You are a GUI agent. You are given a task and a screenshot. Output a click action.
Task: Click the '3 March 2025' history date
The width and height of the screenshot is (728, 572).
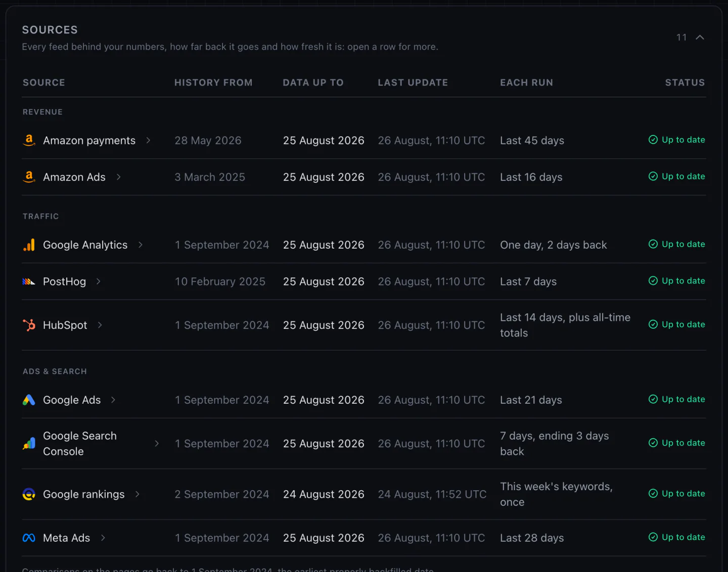click(210, 177)
